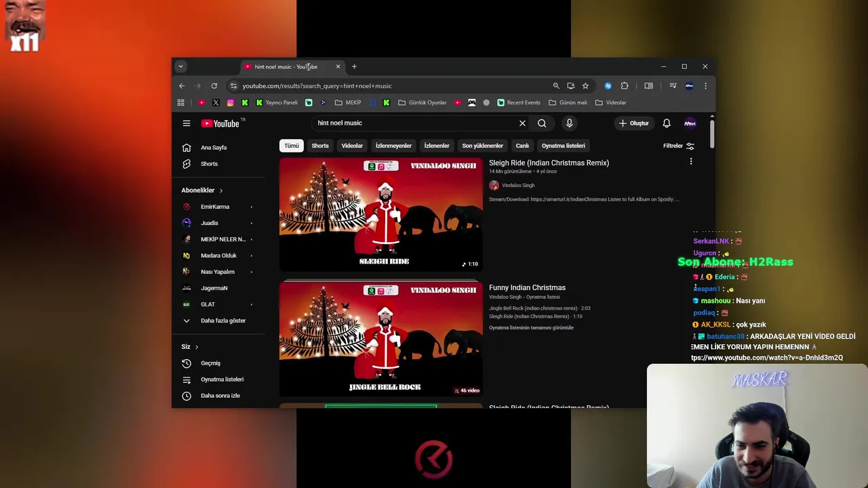Click the Oluştur create button

634,123
